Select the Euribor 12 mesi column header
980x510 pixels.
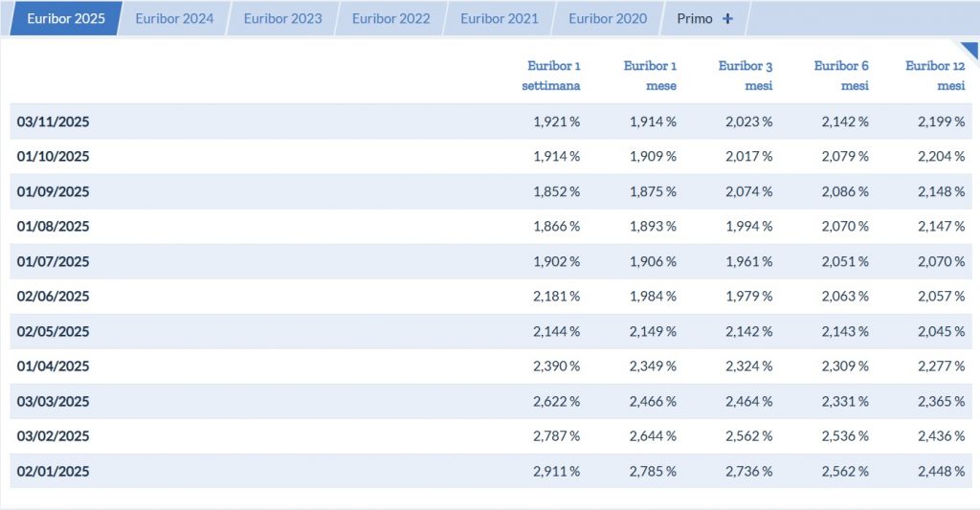pyautogui.click(x=935, y=76)
